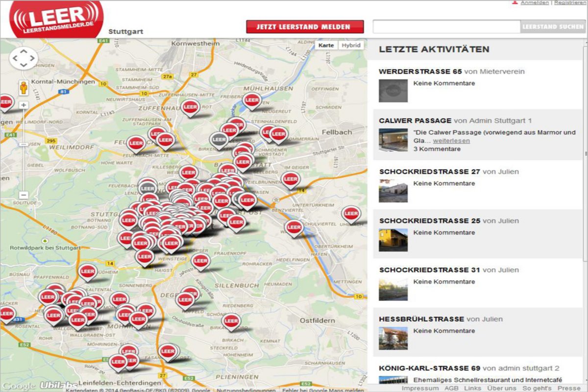Select the LEER marker east of Obertürkheim
This screenshot has height=392, width=588.
pyautogui.click(x=351, y=214)
